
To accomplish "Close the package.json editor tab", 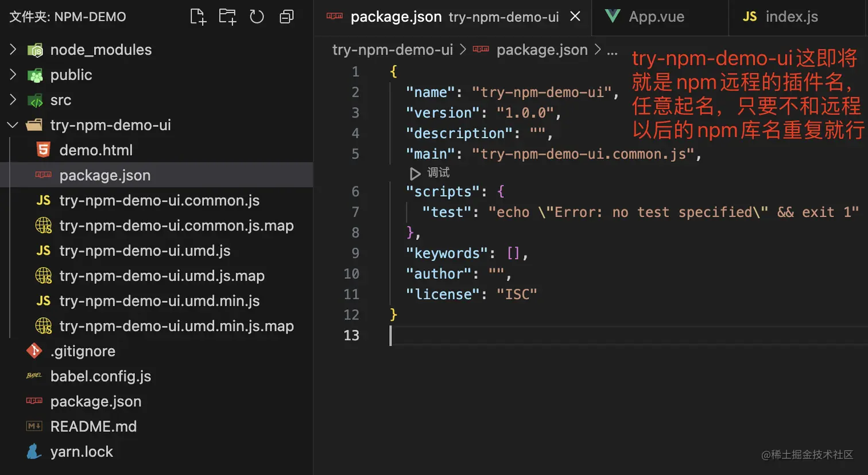I will click(x=575, y=17).
